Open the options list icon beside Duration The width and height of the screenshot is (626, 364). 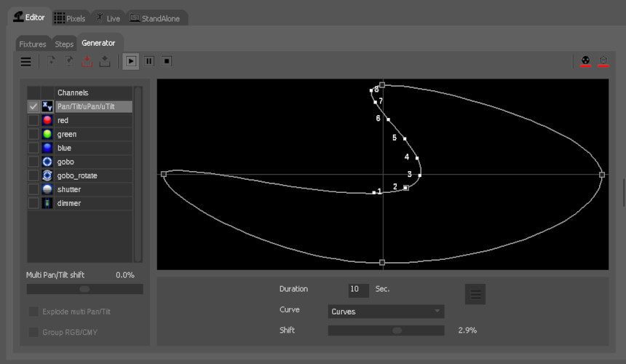475,294
